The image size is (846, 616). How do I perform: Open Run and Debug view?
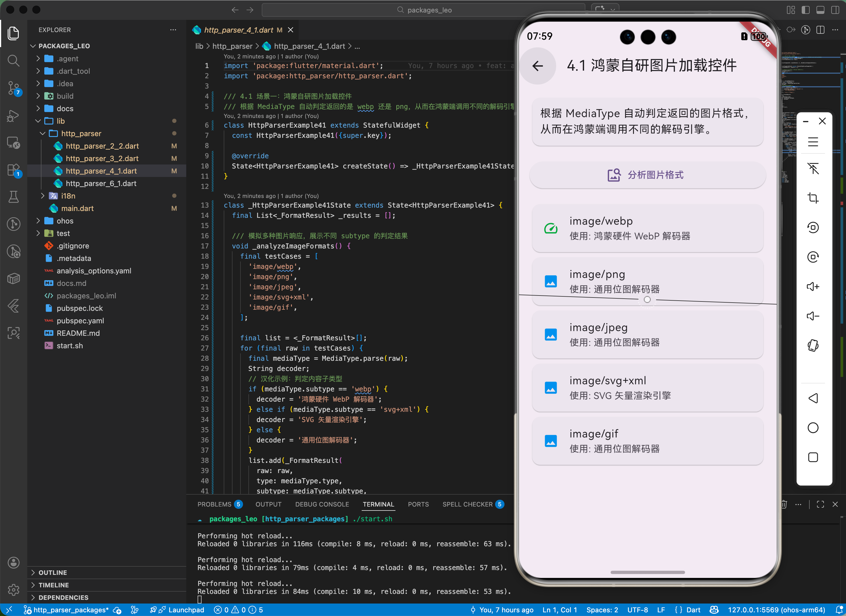tap(13, 116)
